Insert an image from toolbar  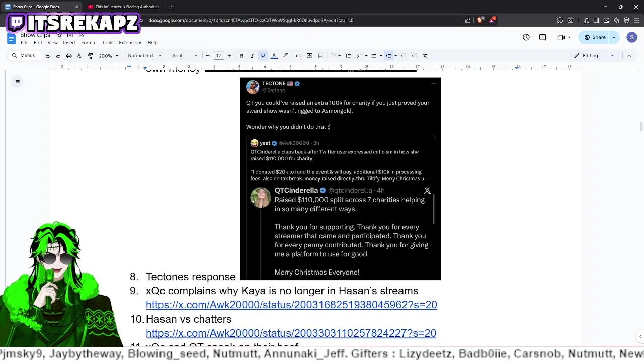320,56
